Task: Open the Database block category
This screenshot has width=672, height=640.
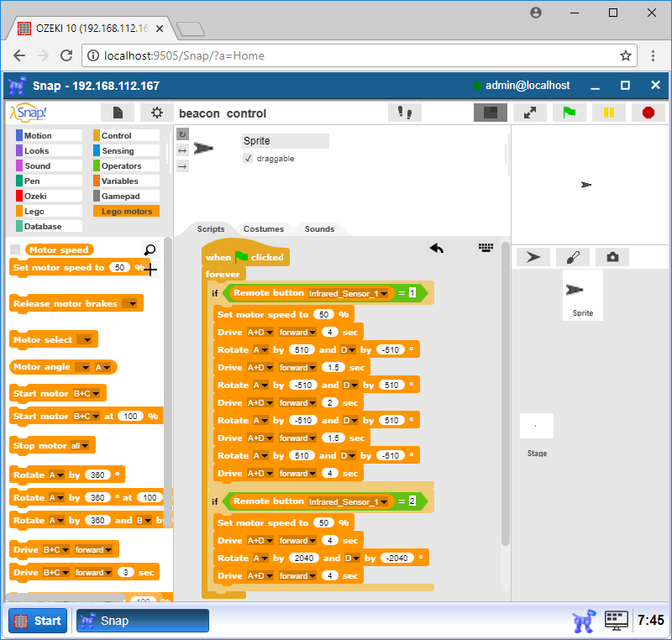Action: [49, 226]
